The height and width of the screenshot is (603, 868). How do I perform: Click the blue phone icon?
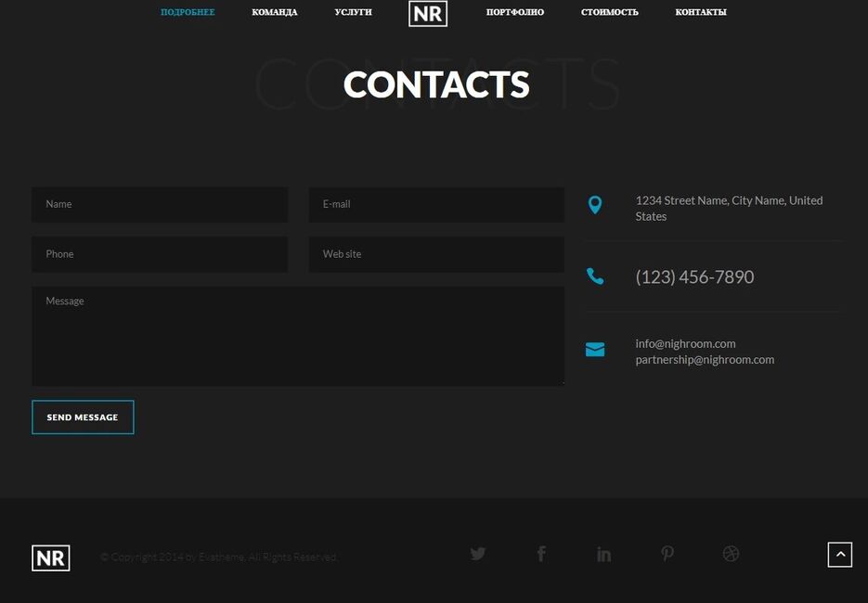click(595, 276)
